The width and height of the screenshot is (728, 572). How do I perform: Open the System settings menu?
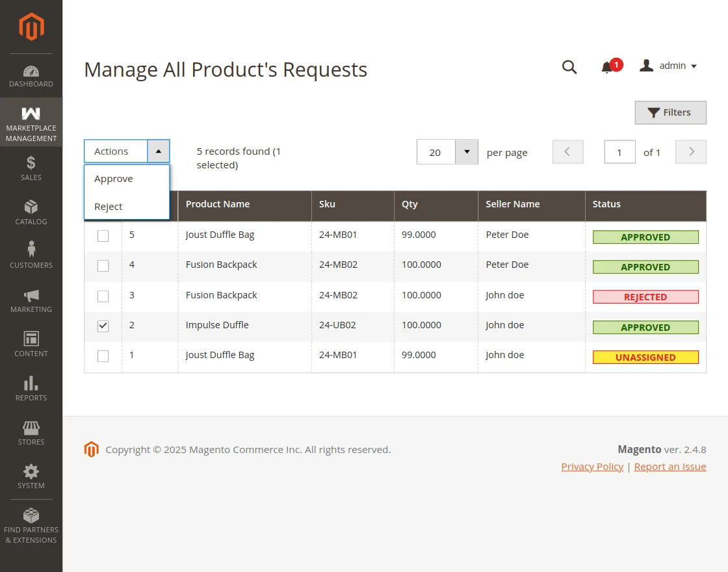click(x=31, y=476)
